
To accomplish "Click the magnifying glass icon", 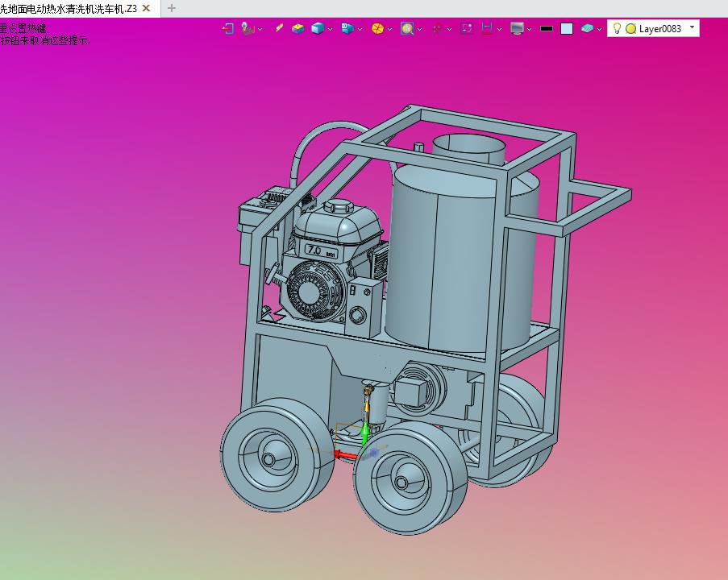I will tap(407, 29).
